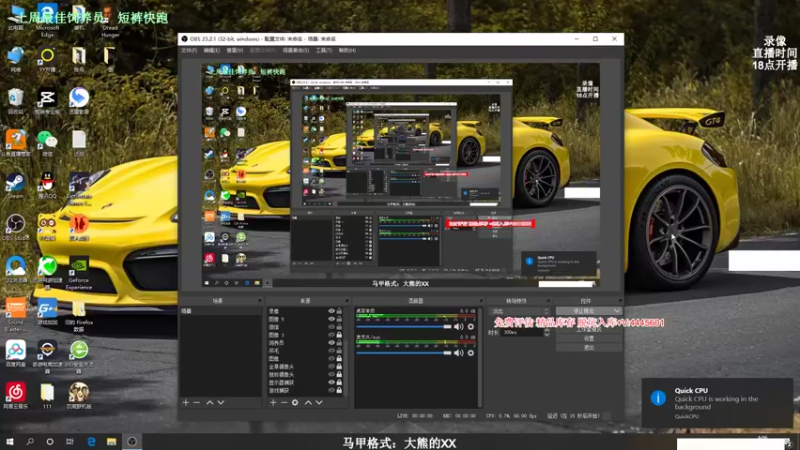Toggle eye visibility of the third source row

click(331, 327)
